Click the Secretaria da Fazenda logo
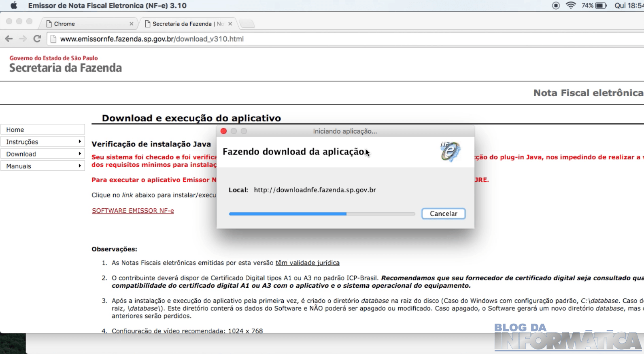 click(66, 64)
